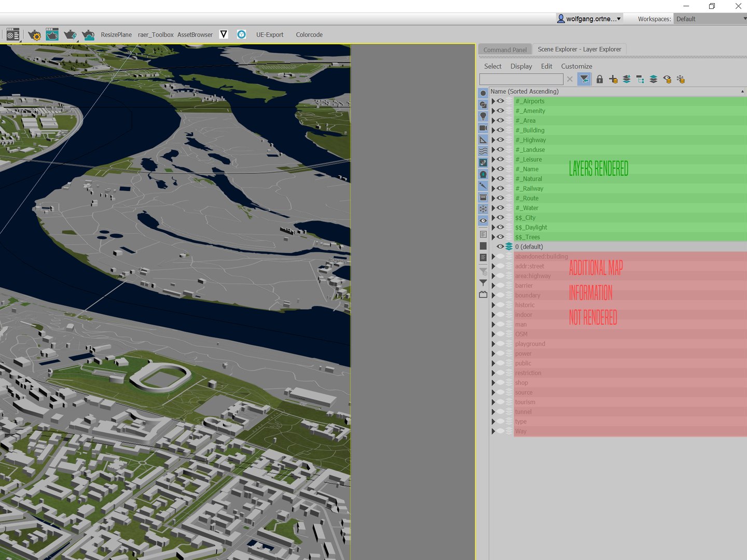
Task: Open the Customize menu
Action: click(576, 66)
